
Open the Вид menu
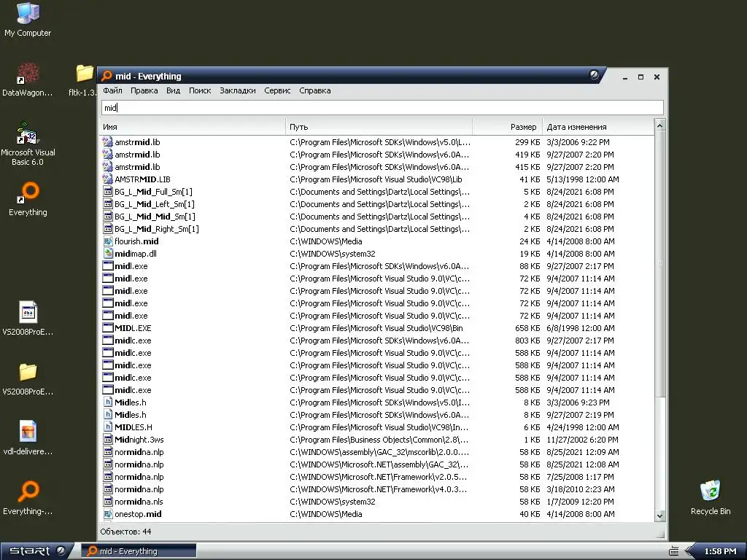(x=173, y=90)
